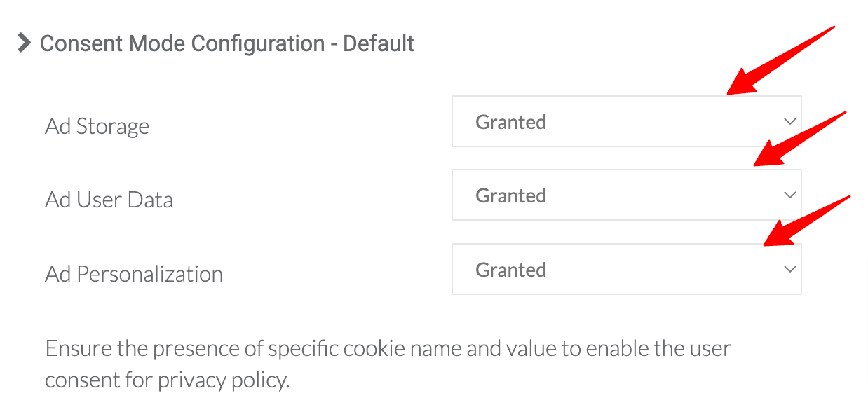Click inside the Ad User Data select box

click(x=626, y=195)
